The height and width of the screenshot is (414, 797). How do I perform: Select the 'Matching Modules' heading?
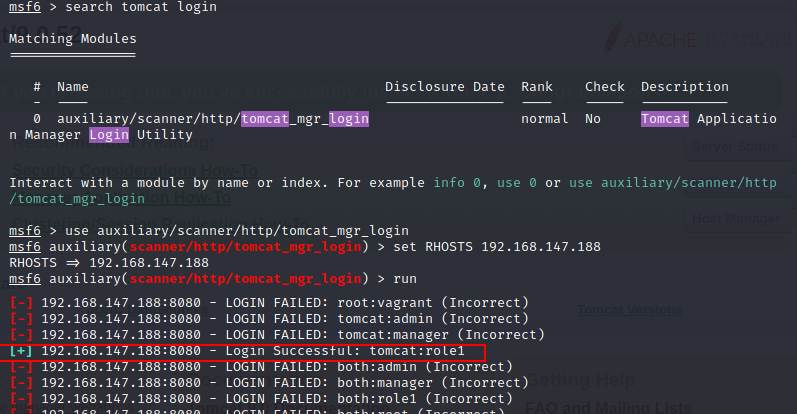[x=73, y=39]
